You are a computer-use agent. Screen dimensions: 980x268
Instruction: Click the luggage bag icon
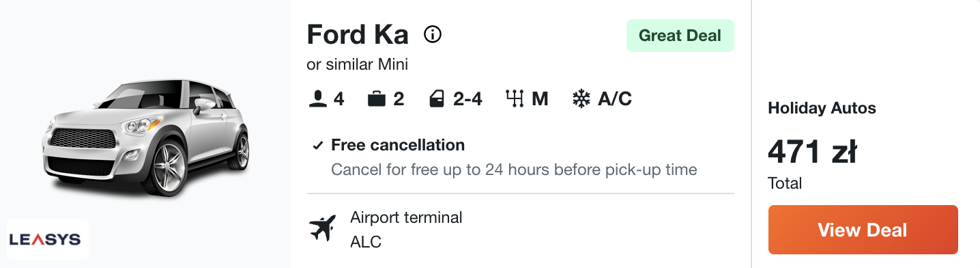click(x=377, y=100)
